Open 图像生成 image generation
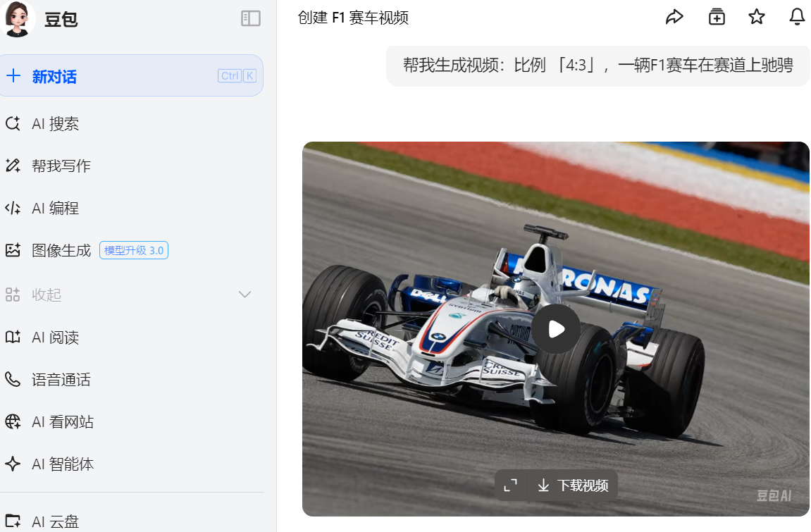The image size is (811, 532). [x=61, y=250]
